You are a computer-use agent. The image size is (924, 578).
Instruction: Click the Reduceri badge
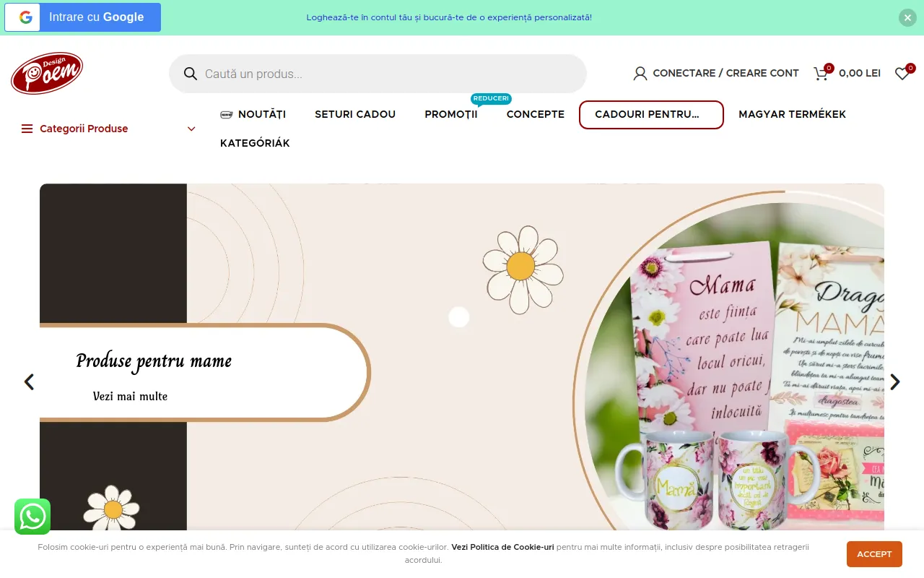point(491,99)
